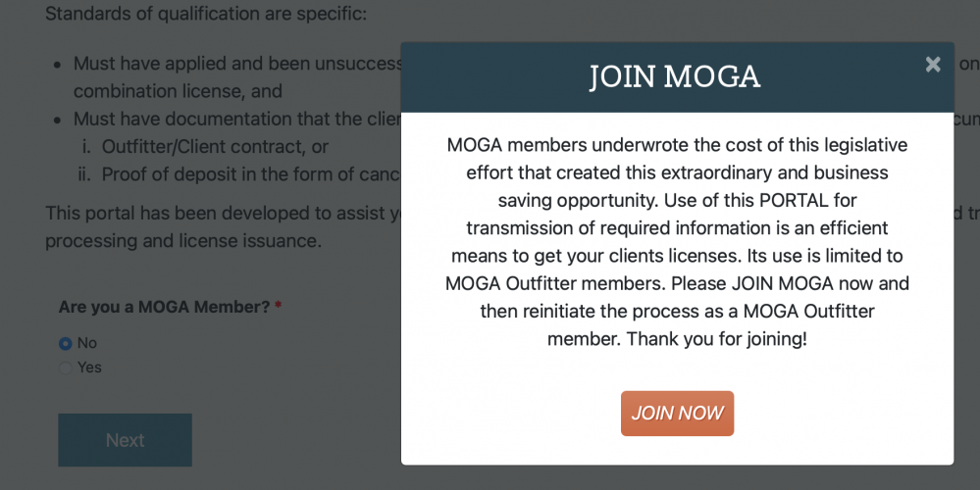Click the 'Standards of qualification are specific:' text
The width and height of the screenshot is (980, 490).
(x=206, y=13)
